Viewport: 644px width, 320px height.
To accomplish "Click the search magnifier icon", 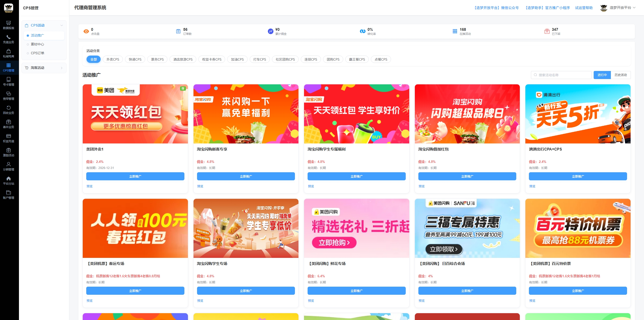I will (535, 75).
